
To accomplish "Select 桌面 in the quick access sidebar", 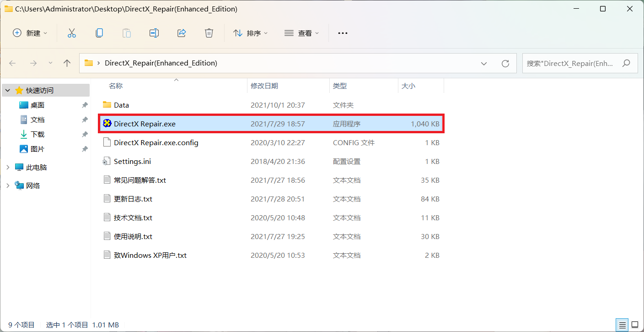I will click(38, 105).
